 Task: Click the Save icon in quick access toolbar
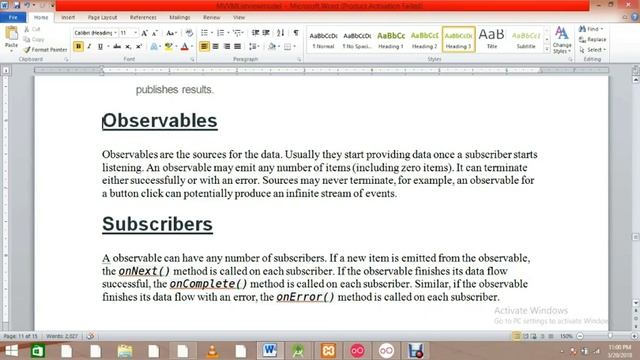tap(17, 5)
